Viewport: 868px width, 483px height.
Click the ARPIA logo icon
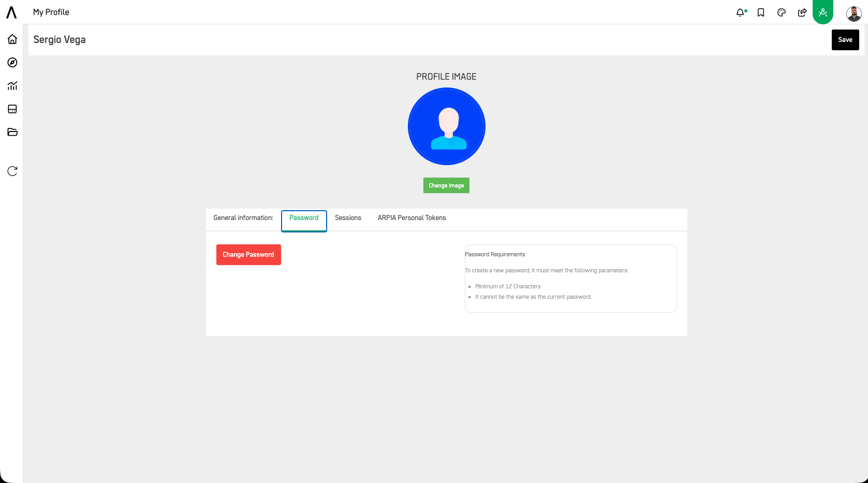tap(11, 12)
